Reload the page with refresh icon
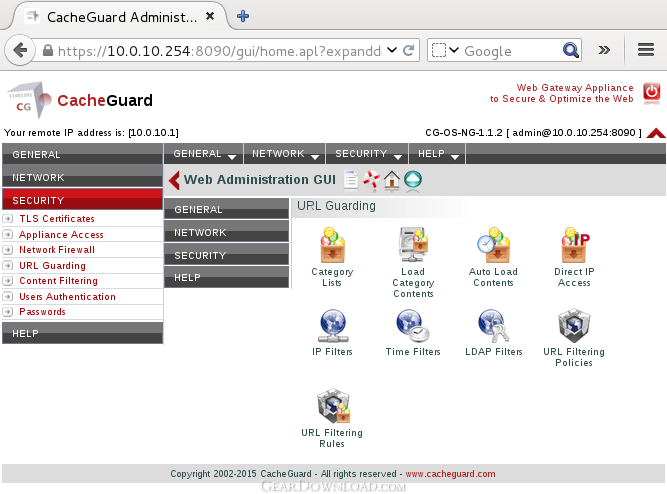 (408, 51)
